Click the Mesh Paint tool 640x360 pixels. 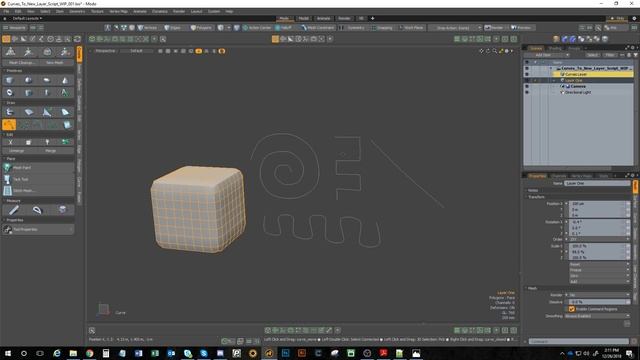pos(38,167)
